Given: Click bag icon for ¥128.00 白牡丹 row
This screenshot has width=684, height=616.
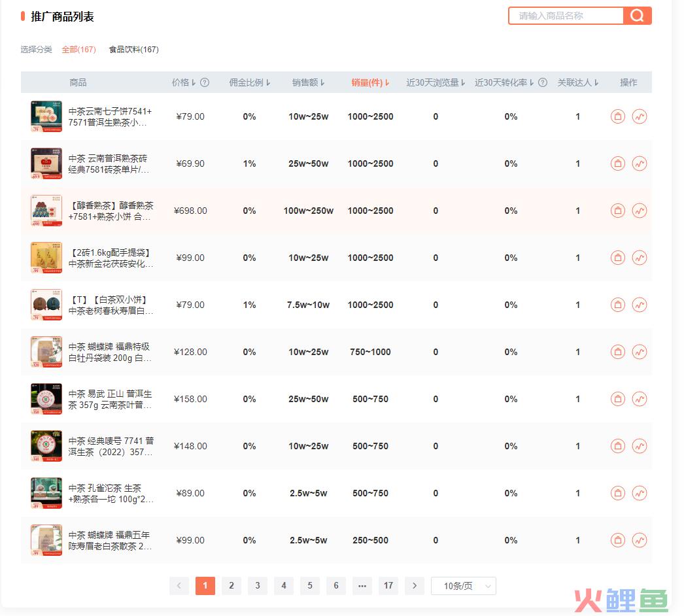Looking at the screenshot, I should [618, 352].
